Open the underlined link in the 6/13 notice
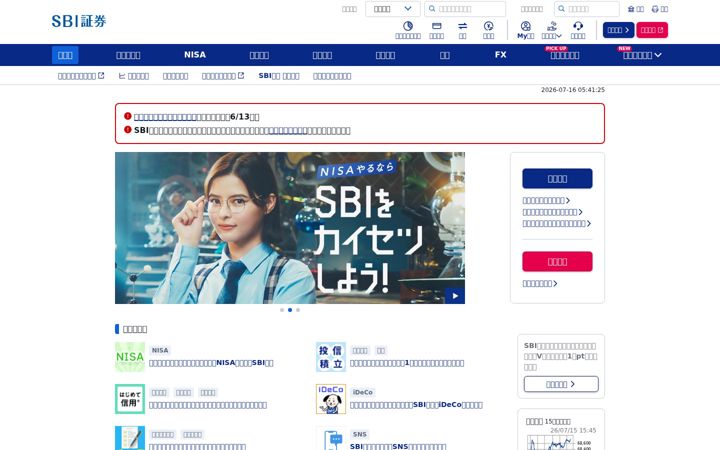 [x=165, y=117]
